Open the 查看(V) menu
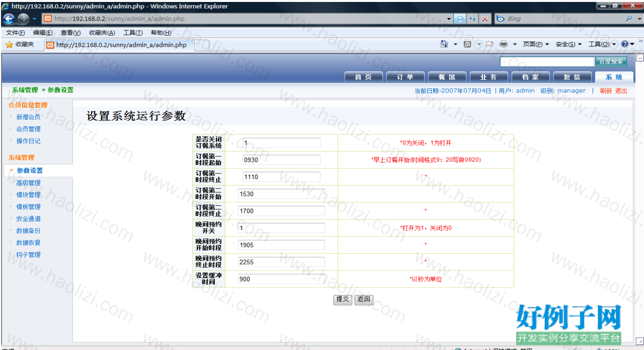Screen dimensions: 644x350 (x=70, y=33)
